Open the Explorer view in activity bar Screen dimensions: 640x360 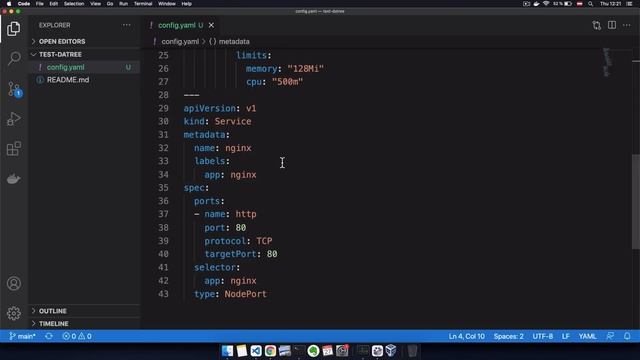point(13,29)
